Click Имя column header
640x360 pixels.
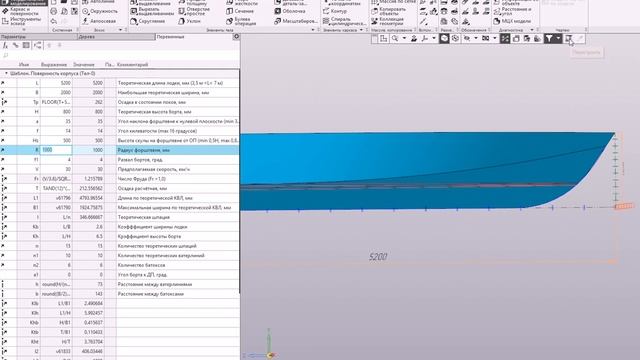point(24,64)
